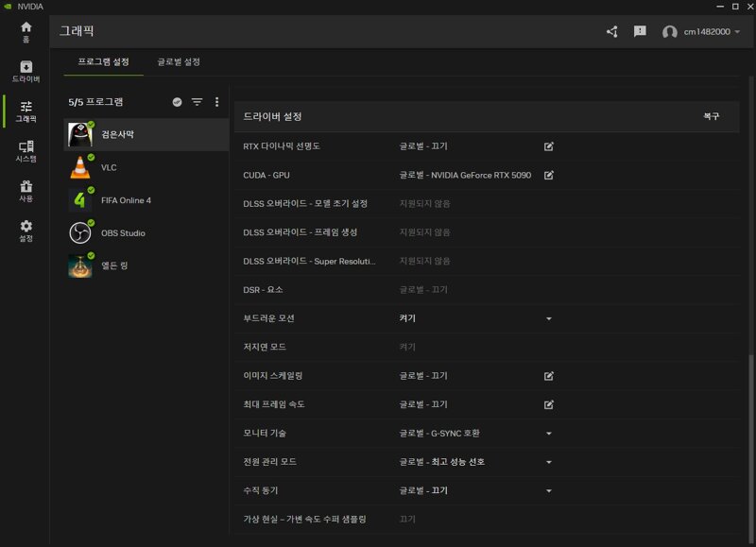The height and width of the screenshot is (547, 756).
Task: Click the DLSS 오버라이드 - Super Resoluti... label
Action: pyautogui.click(x=309, y=261)
